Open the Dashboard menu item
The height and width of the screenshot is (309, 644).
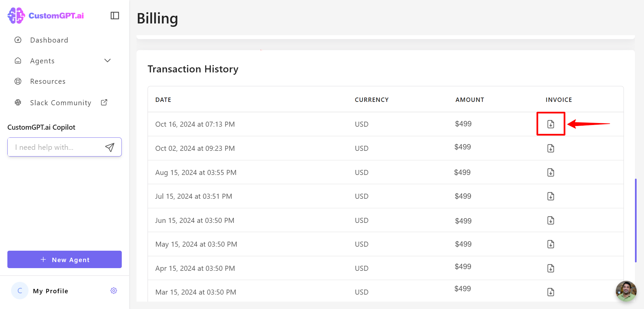tap(49, 40)
